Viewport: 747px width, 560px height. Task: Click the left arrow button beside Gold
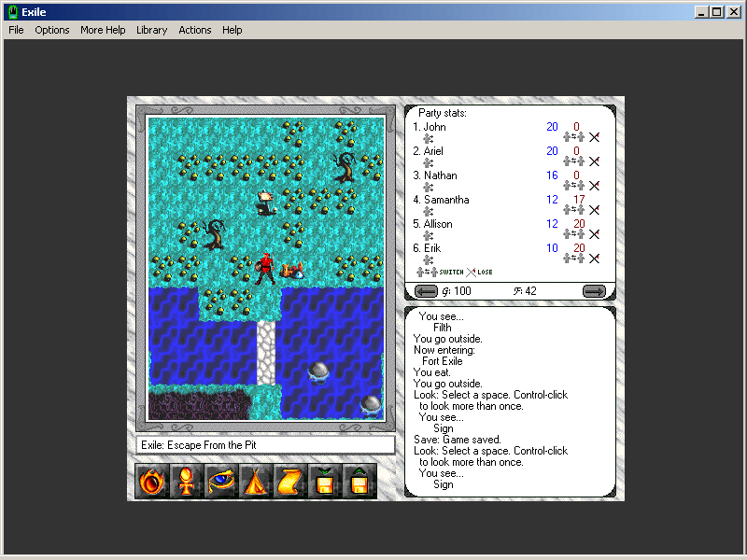426,291
